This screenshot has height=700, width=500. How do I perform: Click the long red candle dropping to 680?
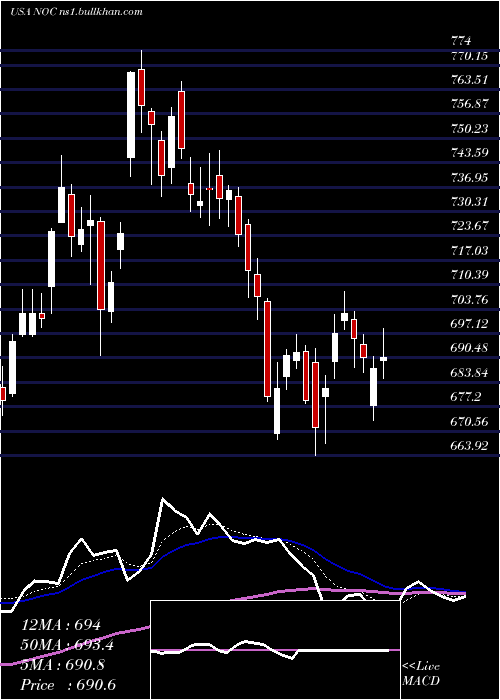[x=267, y=349]
